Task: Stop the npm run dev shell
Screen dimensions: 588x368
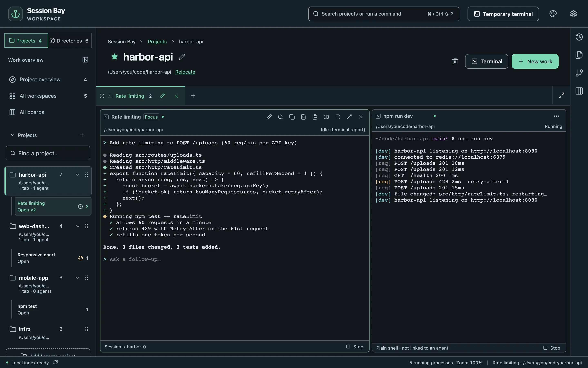Action: pyautogui.click(x=552, y=348)
